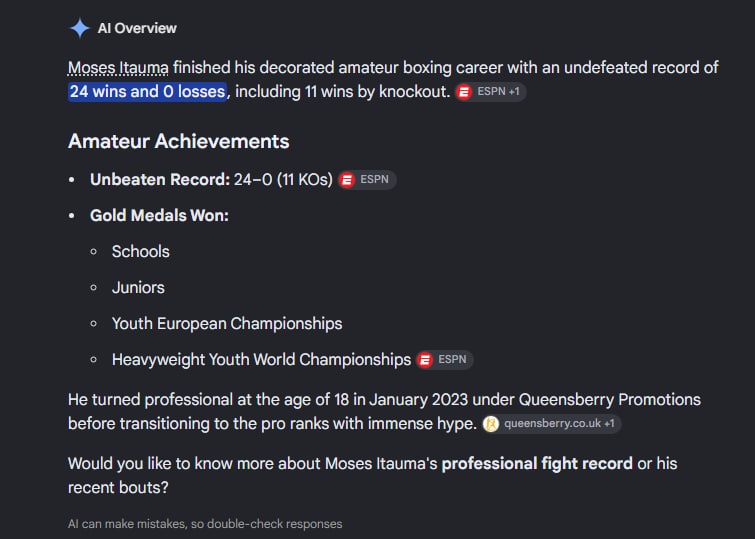
Task: Click the Juniors list item
Action: [x=138, y=288]
